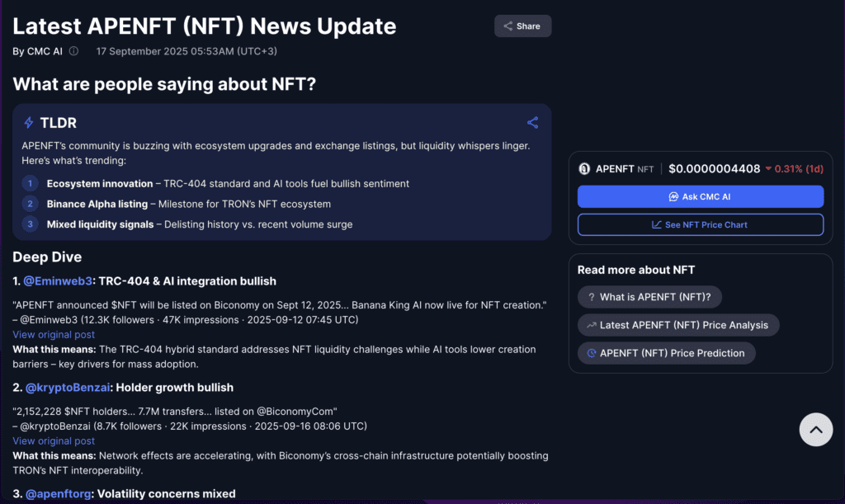
Task: Click the 0.31% (1d) change value
Action: coord(799,169)
